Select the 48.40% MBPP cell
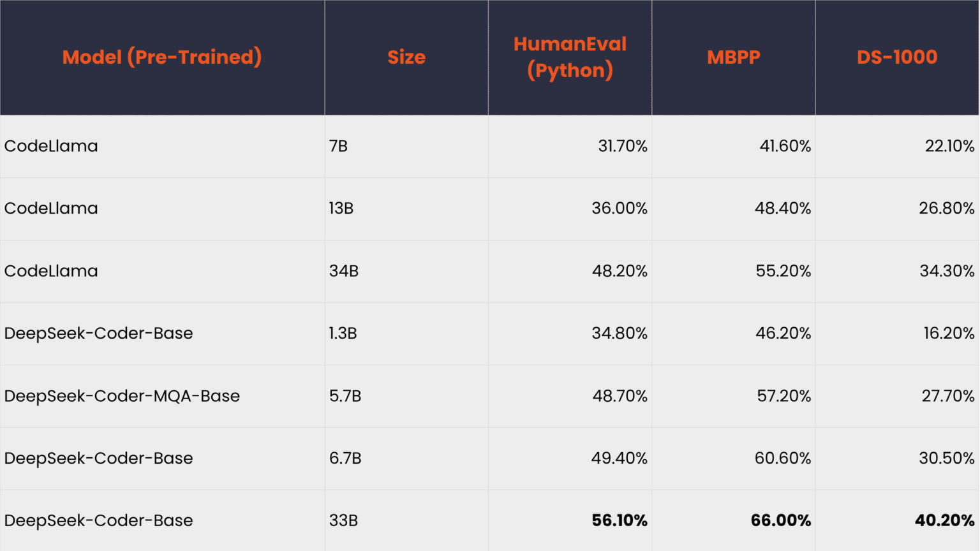Screen dimensions: 980x551 coord(782,209)
